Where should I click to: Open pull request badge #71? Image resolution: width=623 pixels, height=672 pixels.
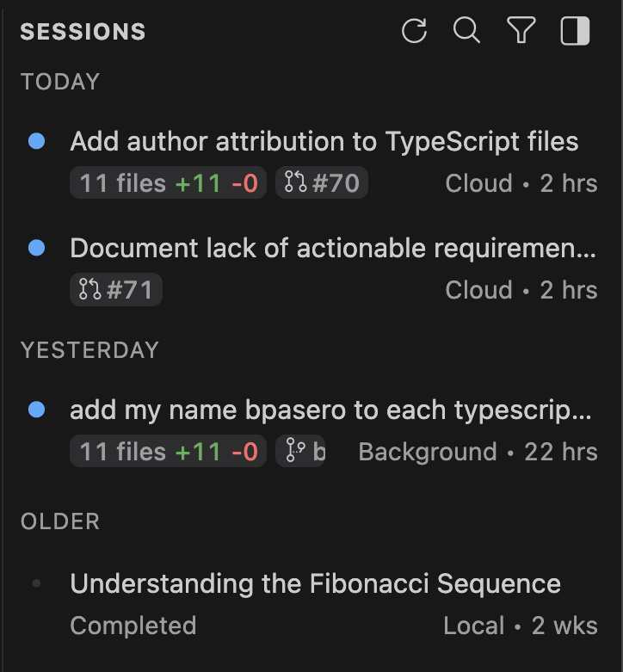115,290
